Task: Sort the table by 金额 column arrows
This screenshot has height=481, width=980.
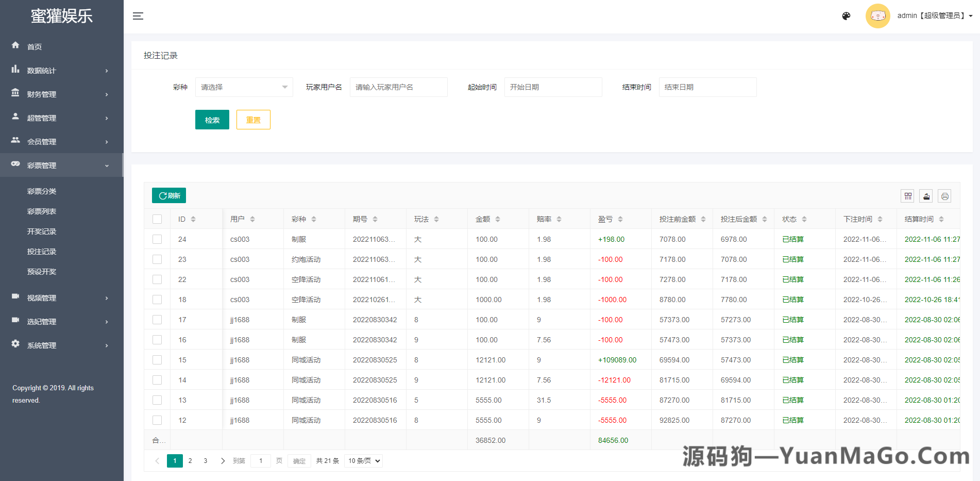Action: point(498,219)
